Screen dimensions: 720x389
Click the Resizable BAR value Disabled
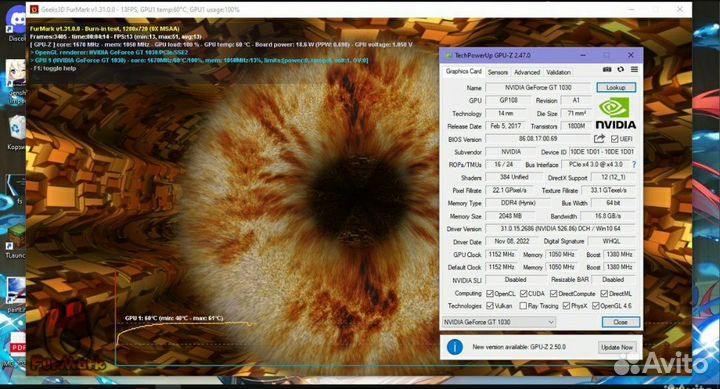(x=613, y=280)
